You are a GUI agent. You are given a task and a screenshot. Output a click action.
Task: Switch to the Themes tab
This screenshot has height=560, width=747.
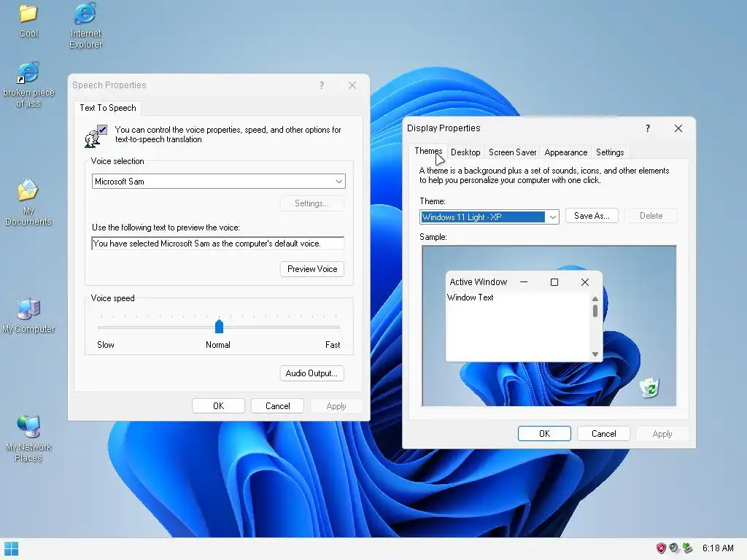coord(428,151)
